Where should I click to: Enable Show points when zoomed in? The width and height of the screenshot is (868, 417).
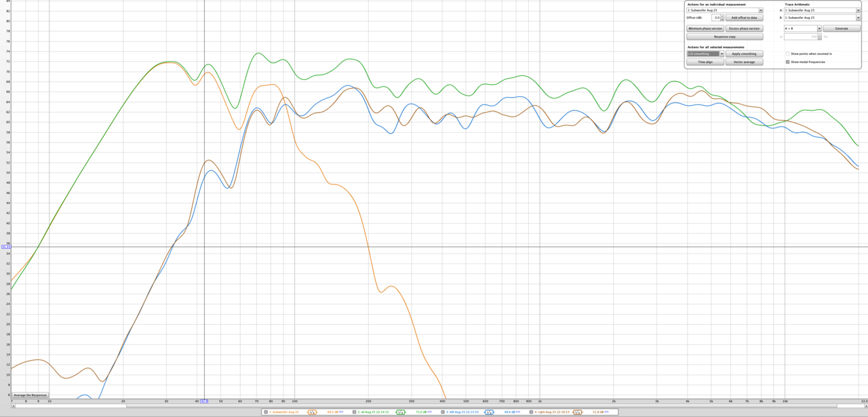[787, 54]
